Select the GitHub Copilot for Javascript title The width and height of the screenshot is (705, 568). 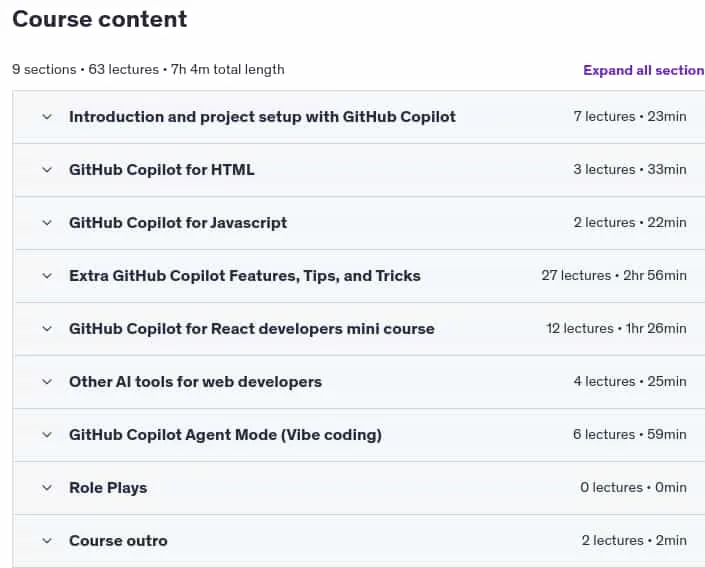click(178, 223)
